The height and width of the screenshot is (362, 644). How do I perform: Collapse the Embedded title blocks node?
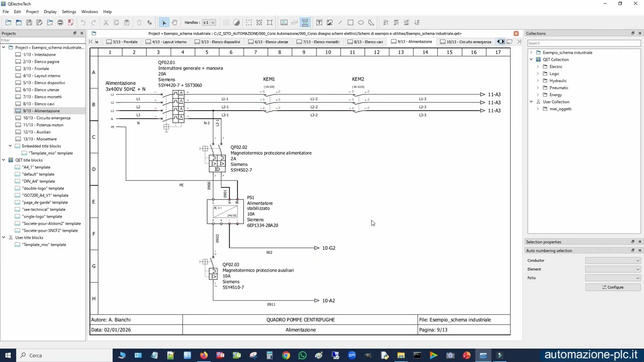point(10,146)
